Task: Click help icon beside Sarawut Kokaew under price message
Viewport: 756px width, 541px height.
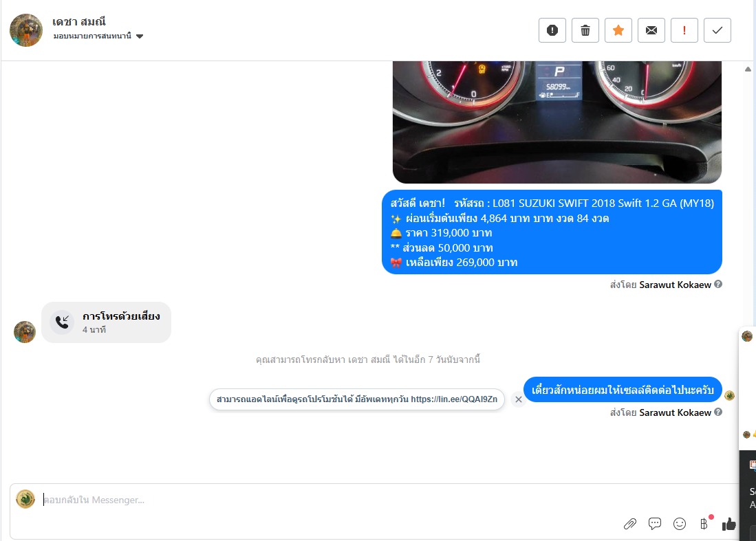Action: tap(718, 284)
